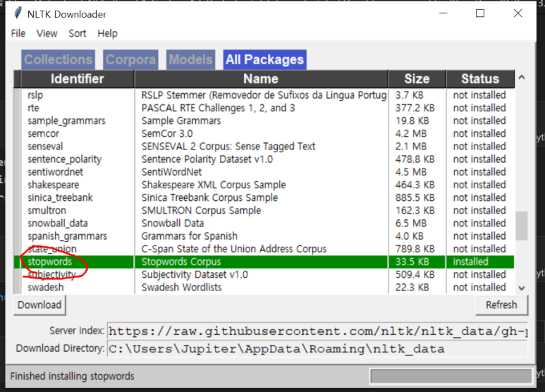Select the semcor package row
The width and height of the screenshot is (545, 392).
click(264, 134)
